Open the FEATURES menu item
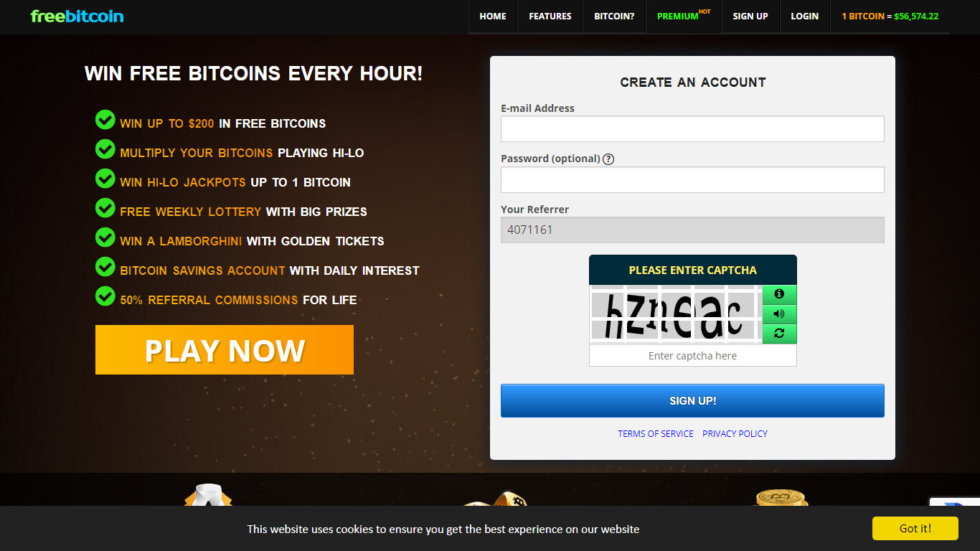Image resolution: width=980 pixels, height=551 pixels. click(550, 17)
